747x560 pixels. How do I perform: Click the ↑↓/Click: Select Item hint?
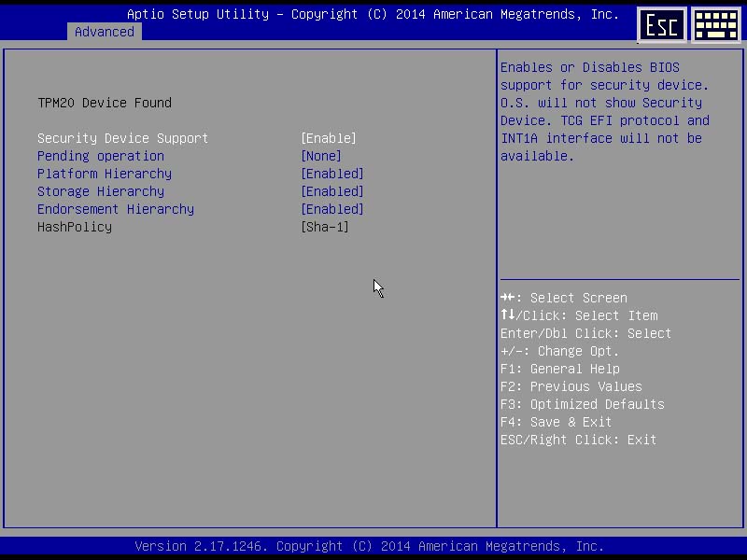(579, 315)
